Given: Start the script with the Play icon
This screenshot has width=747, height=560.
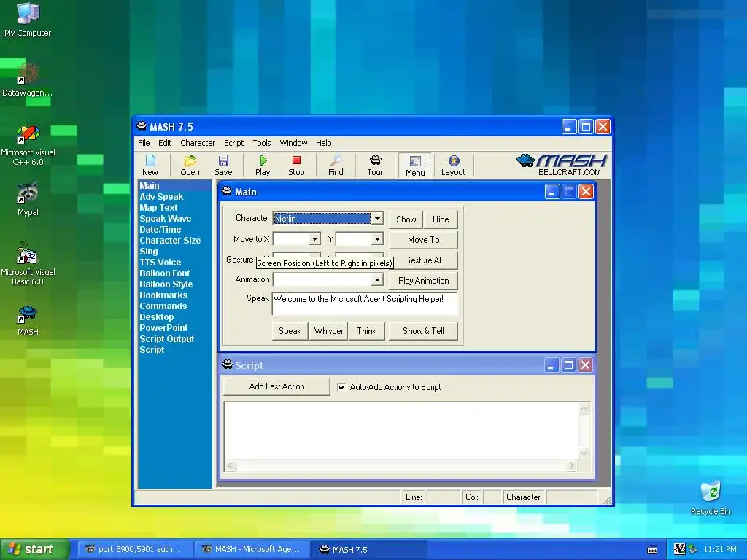Looking at the screenshot, I should click(263, 165).
